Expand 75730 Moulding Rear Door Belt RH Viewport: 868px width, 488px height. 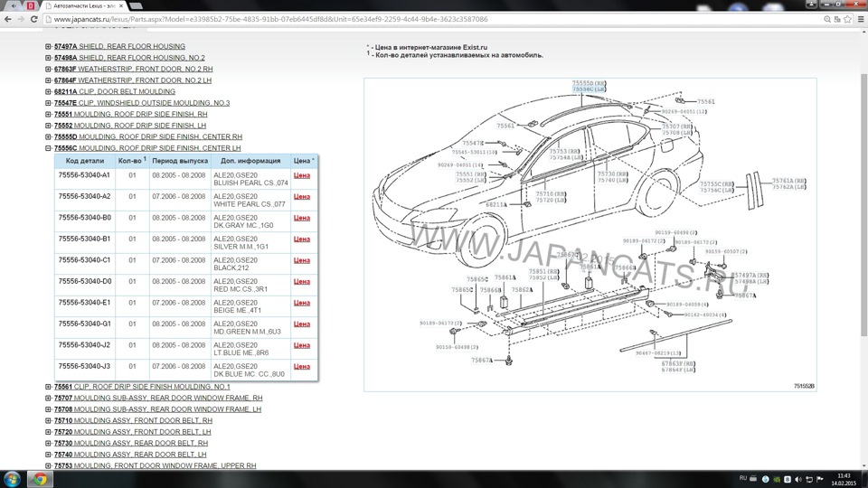coord(48,443)
